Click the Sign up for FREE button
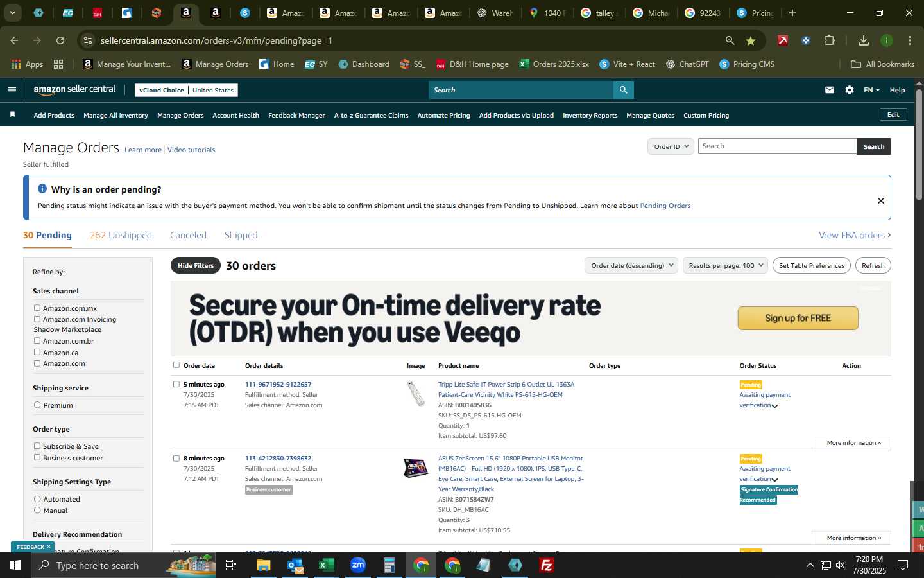Image resolution: width=924 pixels, height=578 pixels. pos(798,318)
